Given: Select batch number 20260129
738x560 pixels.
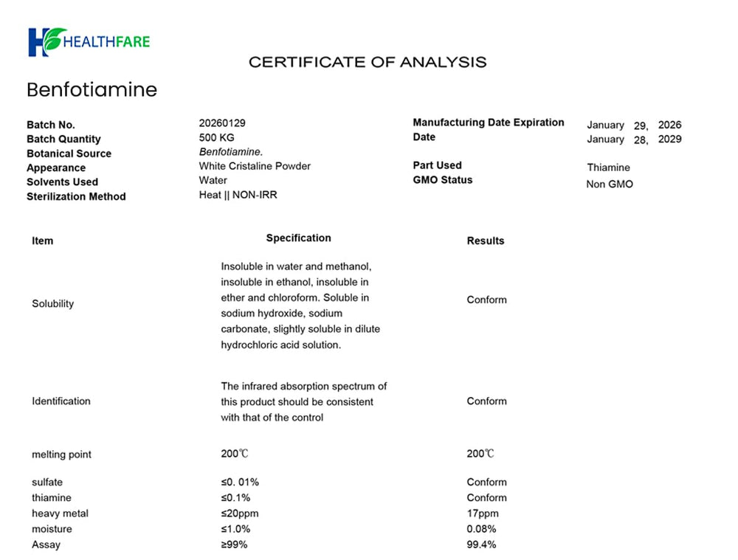Looking at the screenshot, I should (222, 123).
